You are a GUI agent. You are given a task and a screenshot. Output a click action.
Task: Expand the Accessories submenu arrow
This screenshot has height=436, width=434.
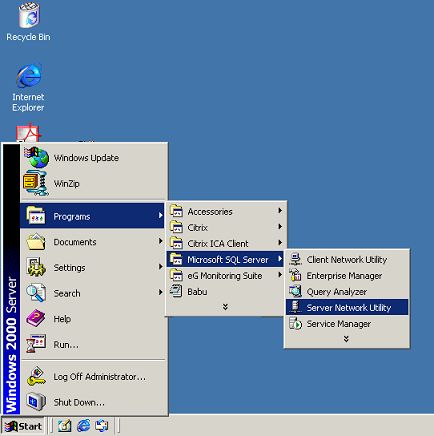(280, 211)
